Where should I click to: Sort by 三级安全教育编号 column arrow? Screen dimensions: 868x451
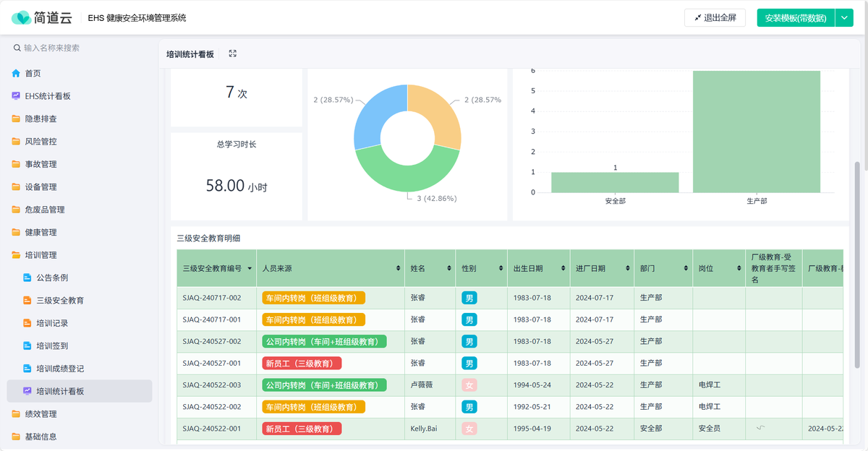[x=250, y=268]
